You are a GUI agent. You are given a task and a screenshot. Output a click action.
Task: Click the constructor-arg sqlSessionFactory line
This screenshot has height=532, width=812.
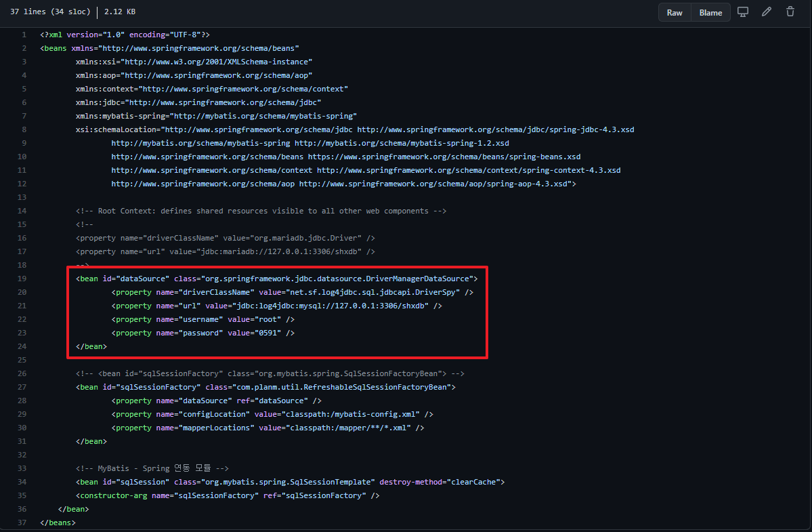[x=228, y=495]
